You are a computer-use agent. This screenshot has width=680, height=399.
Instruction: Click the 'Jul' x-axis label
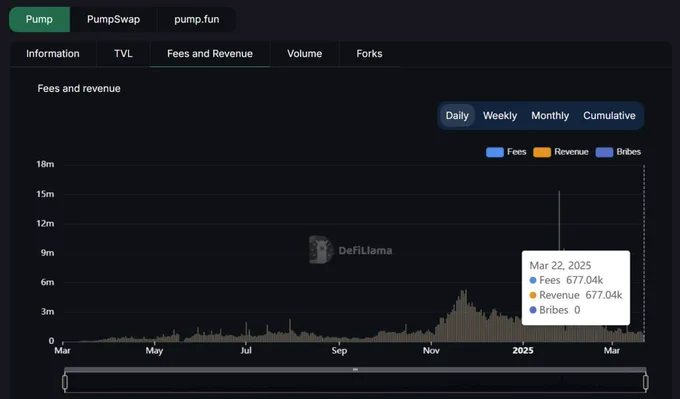(x=246, y=350)
